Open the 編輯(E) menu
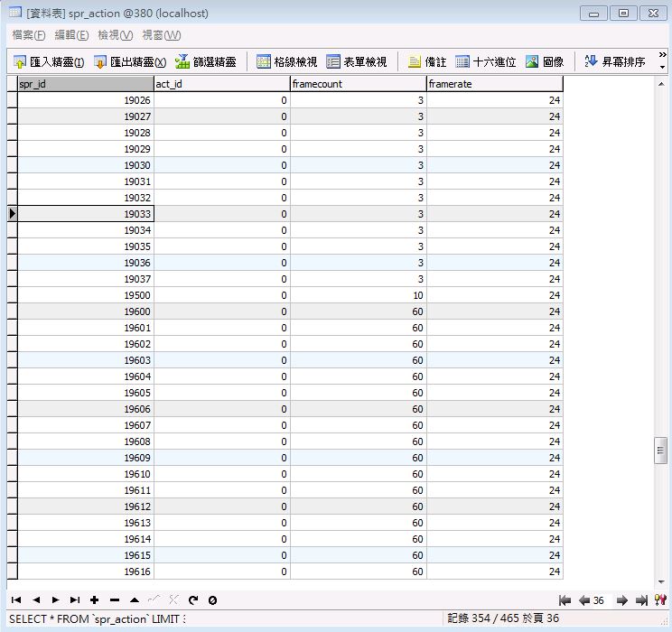Viewport: 672px width, 632px height. [x=71, y=35]
